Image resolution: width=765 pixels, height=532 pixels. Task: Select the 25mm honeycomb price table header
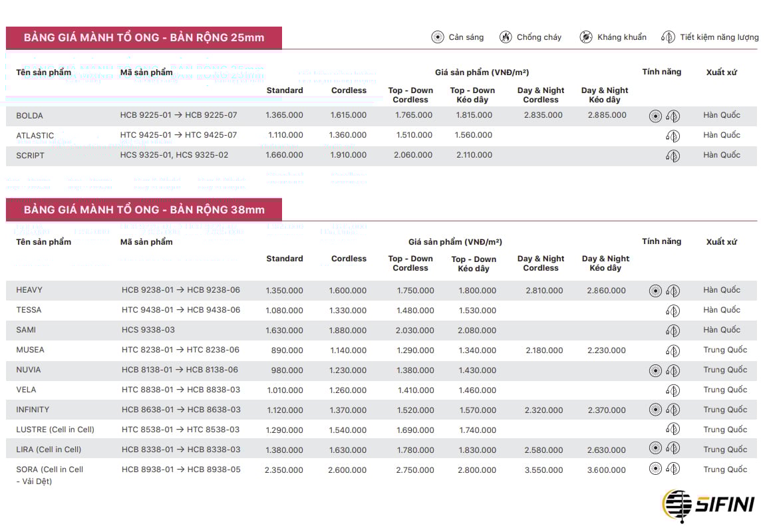click(x=144, y=38)
